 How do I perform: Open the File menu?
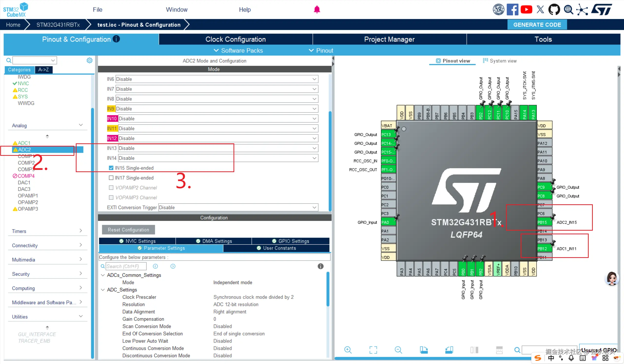pyautogui.click(x=97, y=10)
